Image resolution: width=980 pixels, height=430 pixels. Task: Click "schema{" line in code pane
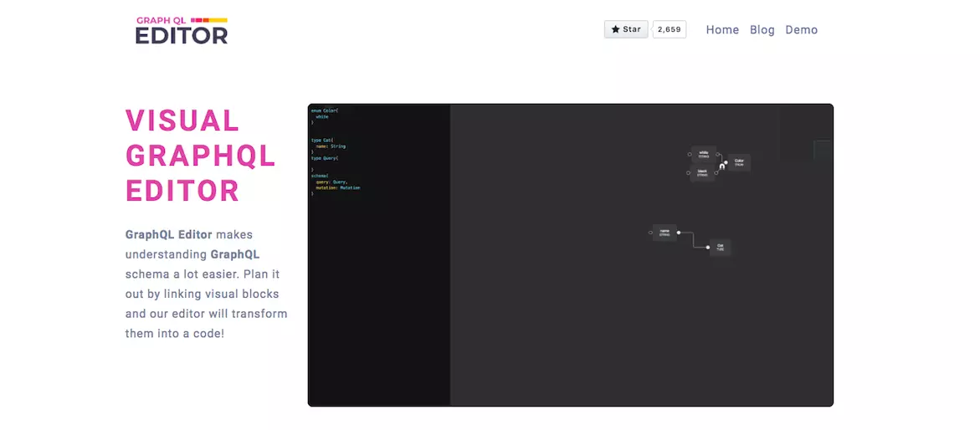320,176
